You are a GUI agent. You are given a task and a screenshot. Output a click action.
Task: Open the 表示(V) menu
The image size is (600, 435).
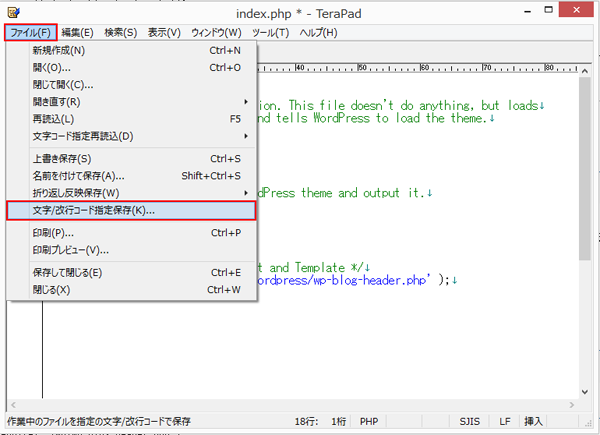164,33
